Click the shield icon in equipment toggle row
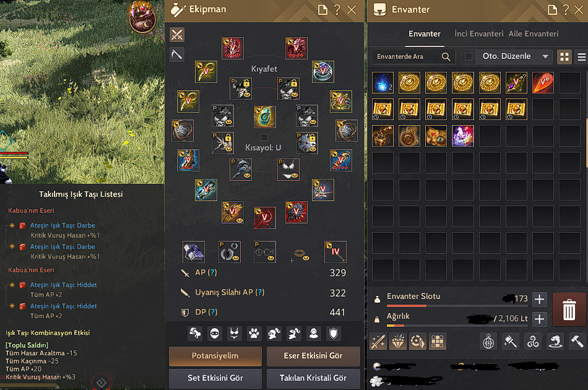The width and height of the screenshot is (588, 390). point(334,334)
